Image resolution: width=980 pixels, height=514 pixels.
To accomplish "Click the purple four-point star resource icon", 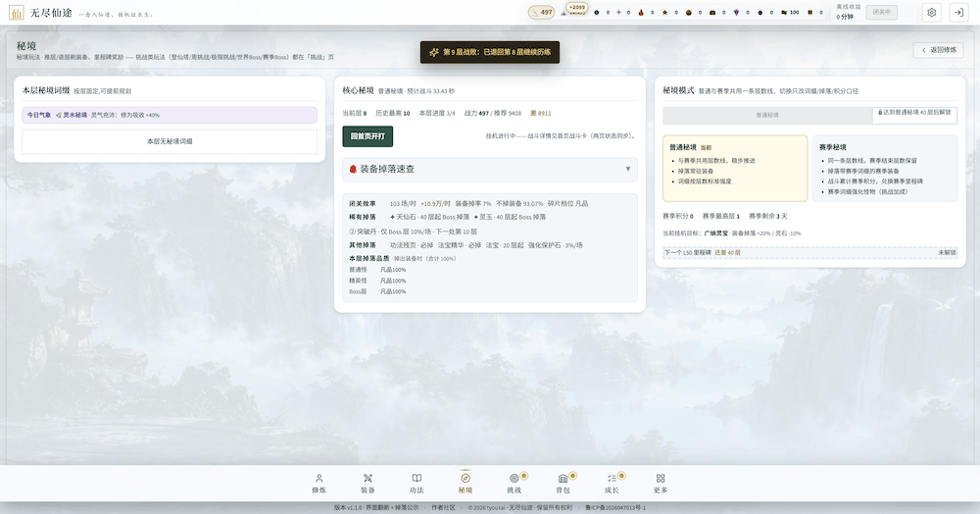I will pyautogui.click(x=618, y=13).
